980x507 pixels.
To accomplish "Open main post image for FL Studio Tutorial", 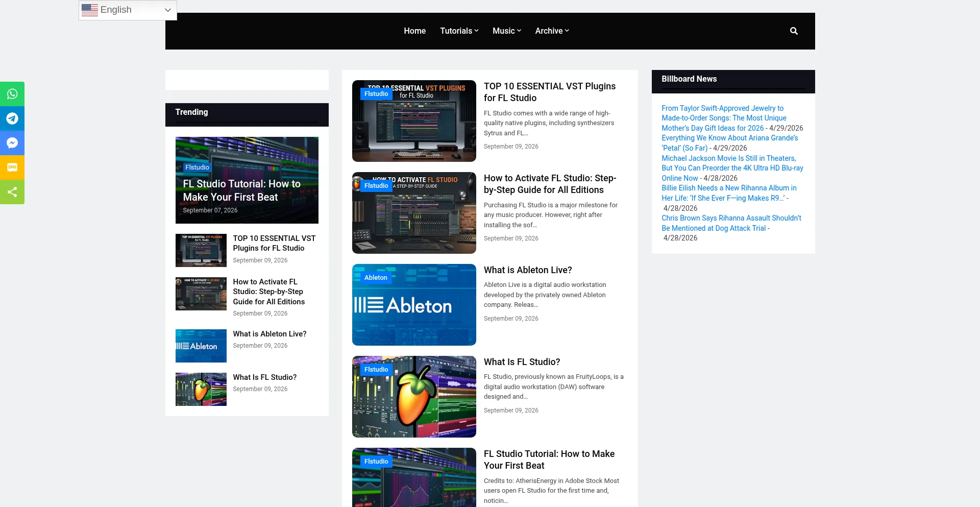I will pos(414,477).
